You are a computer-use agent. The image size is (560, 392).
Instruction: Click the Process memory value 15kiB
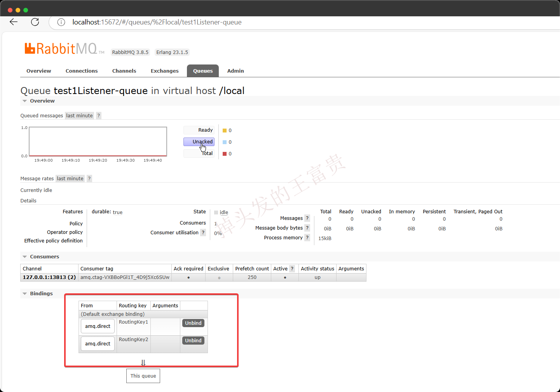tap(325, 238)
